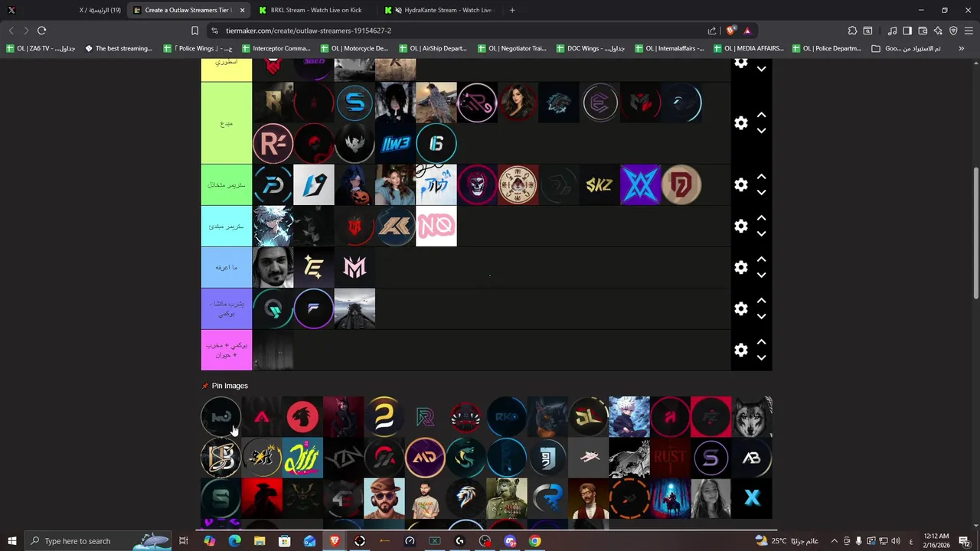
Task: Select the red D shield logo
Action: click(x=681, y=184)
